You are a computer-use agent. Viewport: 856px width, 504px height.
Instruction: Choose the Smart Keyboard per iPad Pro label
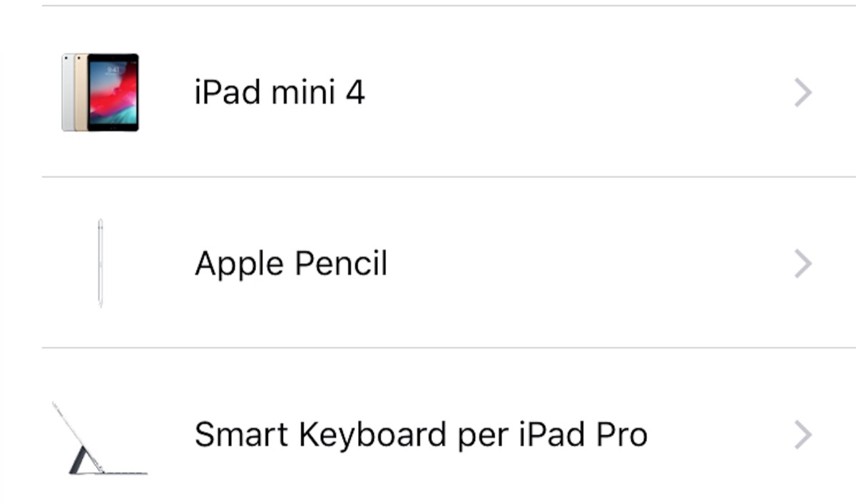click(421, 435)
